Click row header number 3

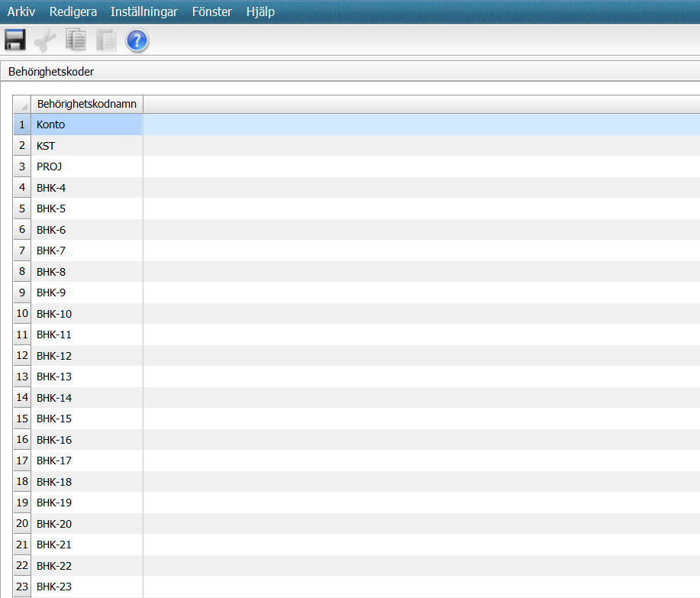coord(22,166)
